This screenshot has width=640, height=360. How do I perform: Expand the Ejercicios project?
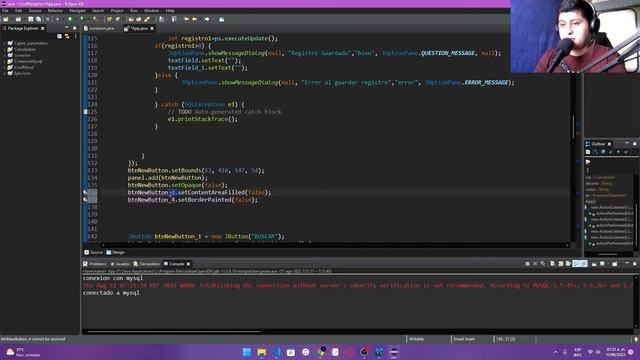(x=4, y=73)
